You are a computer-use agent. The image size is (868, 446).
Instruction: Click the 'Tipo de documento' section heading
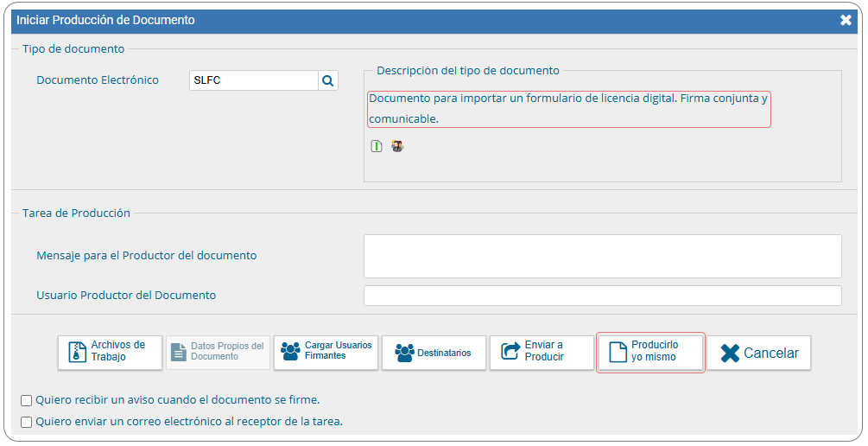click(73, 48)
